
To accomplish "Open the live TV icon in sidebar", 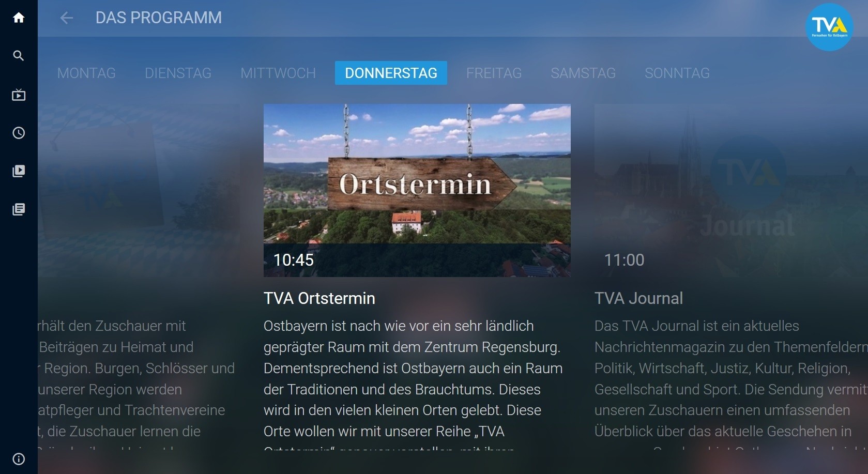I will coord(19,95).
